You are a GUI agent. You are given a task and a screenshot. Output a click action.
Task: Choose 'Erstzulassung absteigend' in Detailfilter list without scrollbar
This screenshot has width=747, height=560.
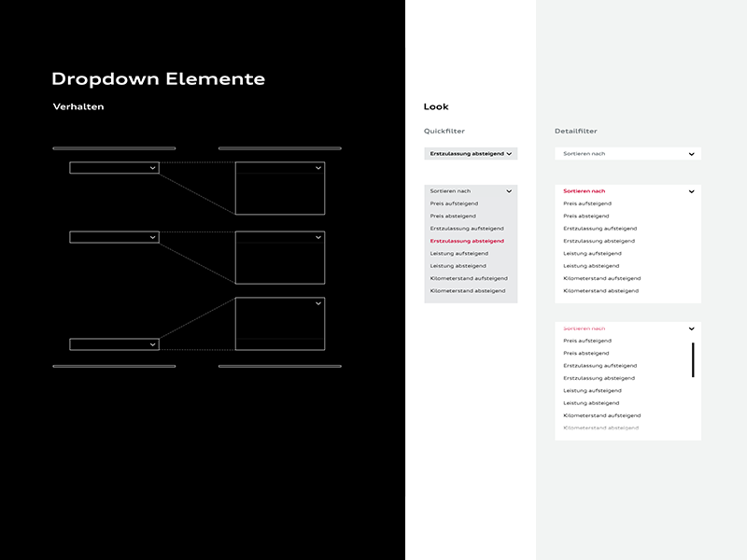[x=599, y=241]
